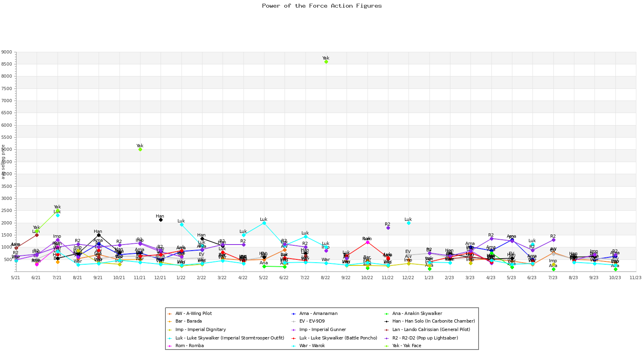The image size is (644, 362).
Task: Click the 5/22 x-axis label
Action: point(264,278)
